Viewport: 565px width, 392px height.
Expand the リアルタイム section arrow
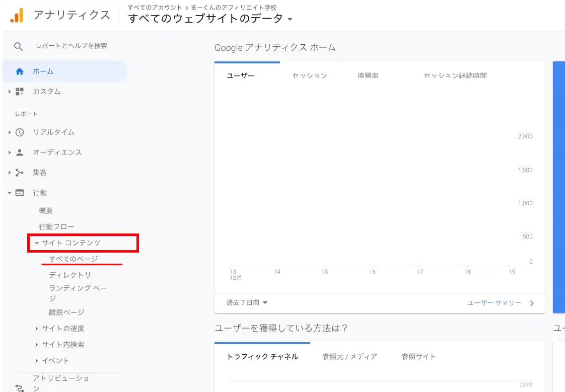[x=10, y=132]
